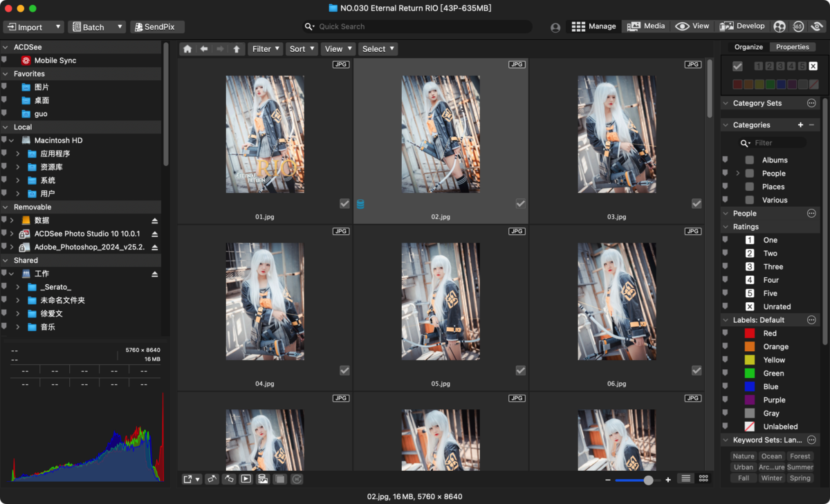This screenshot has width=830, height=504.
Task: Check the Various category box
Action: click(750, 200)
